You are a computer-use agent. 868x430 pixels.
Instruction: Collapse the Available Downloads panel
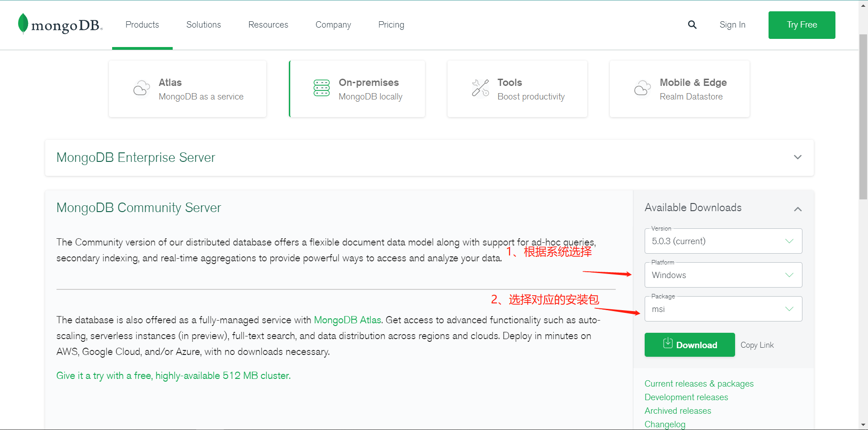click(x=797, y=209)
